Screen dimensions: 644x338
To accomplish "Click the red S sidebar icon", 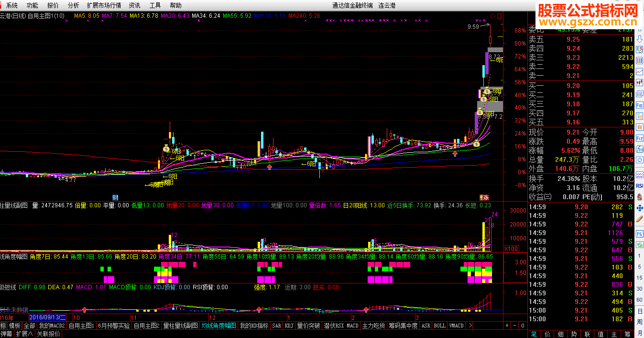I will (640, 197).
